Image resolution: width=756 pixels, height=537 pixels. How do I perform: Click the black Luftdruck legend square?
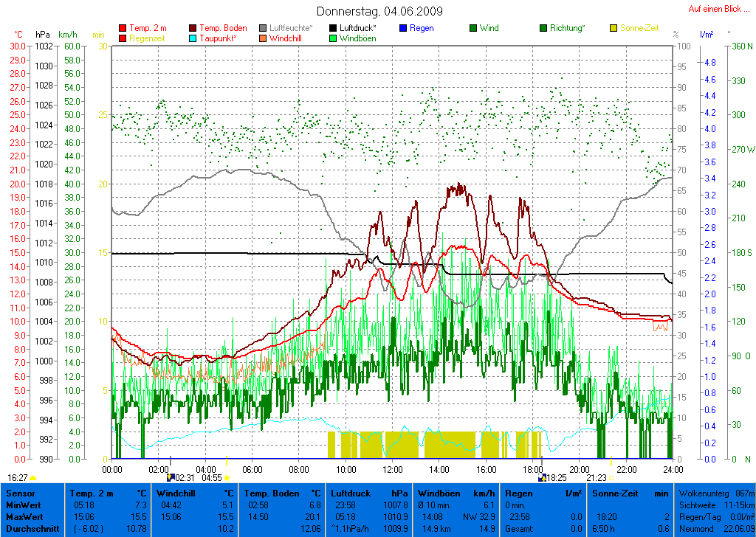click(x=334, y=28)
